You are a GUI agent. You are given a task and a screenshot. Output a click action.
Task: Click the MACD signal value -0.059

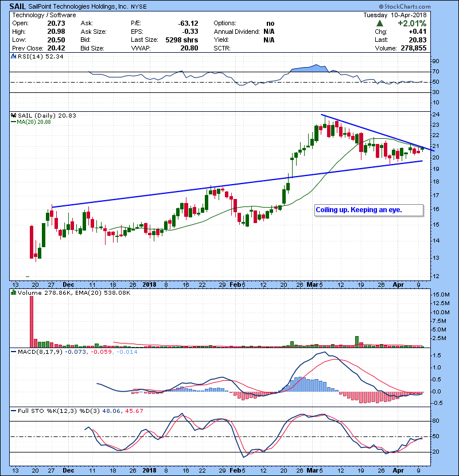point(101,352)
